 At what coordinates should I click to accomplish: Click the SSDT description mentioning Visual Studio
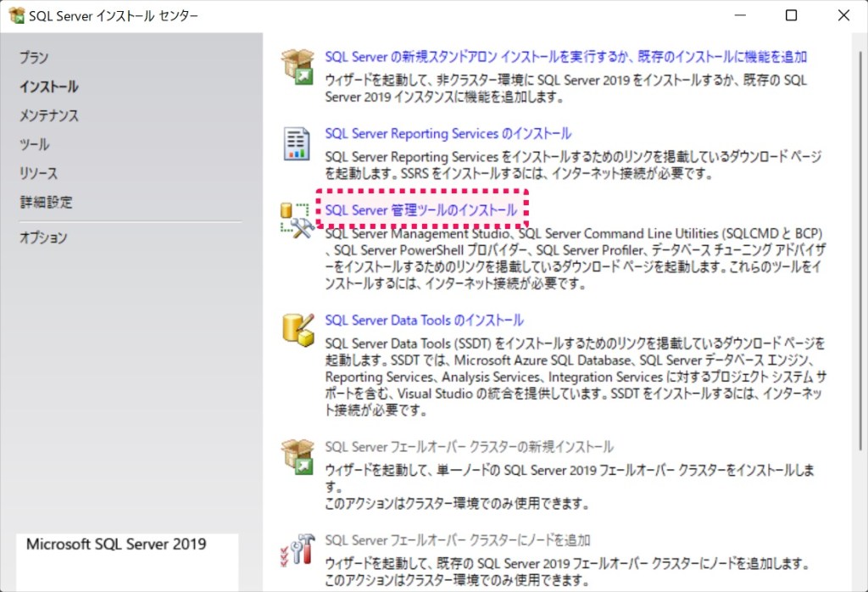click(576, 377)
